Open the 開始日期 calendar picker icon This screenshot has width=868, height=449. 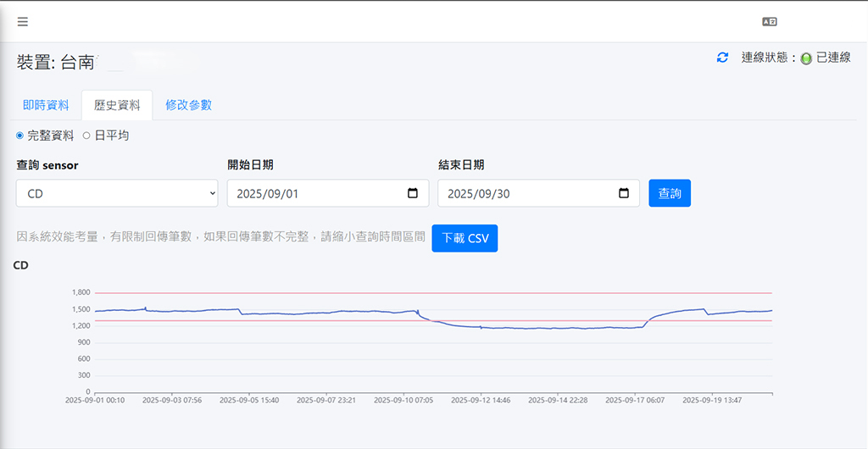(x=413, y=193)
